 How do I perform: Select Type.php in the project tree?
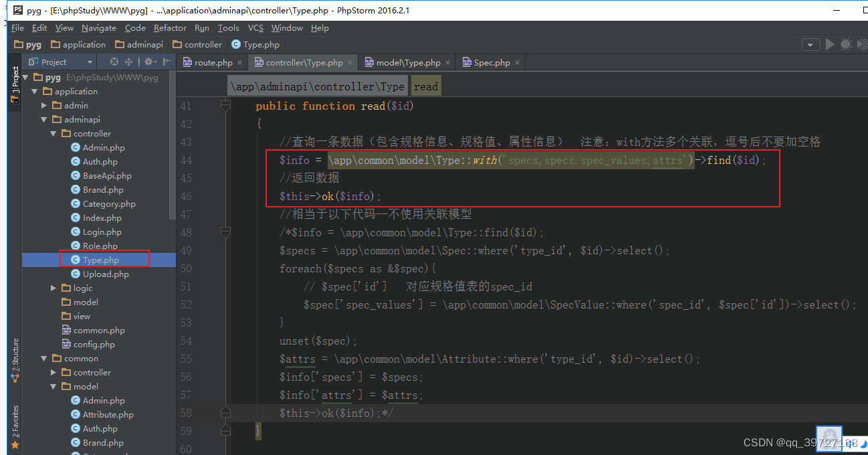pyautogui.click(x=95, y=260)
